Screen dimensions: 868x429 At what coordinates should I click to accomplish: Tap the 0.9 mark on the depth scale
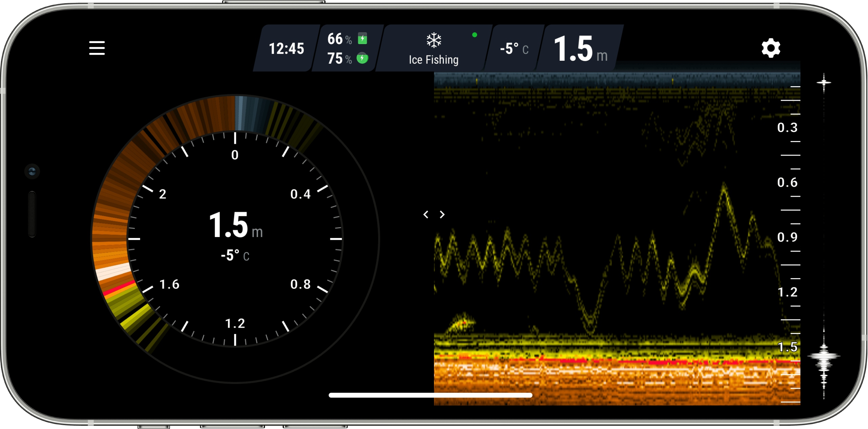coord(787,237)
